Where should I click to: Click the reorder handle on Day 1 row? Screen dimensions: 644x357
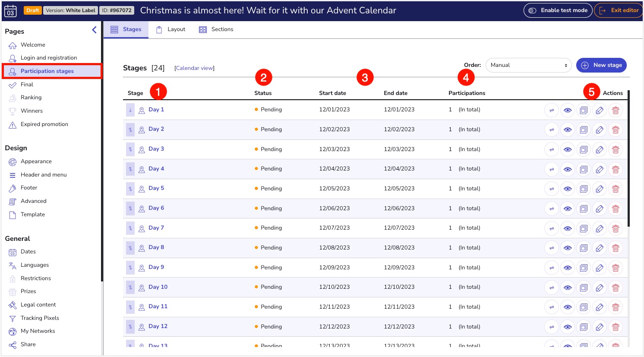130,110
